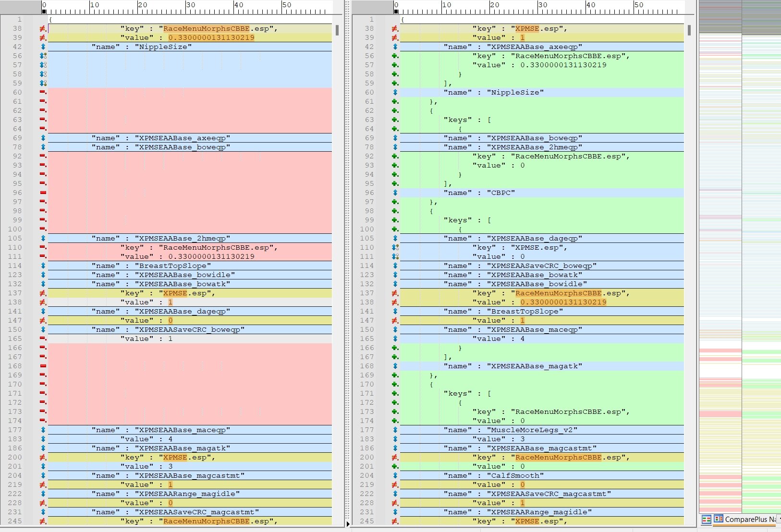This screenshot has width=781, height=532.
Task: Click "CalfSmooth" in the right pane
Action: point(515,476)
